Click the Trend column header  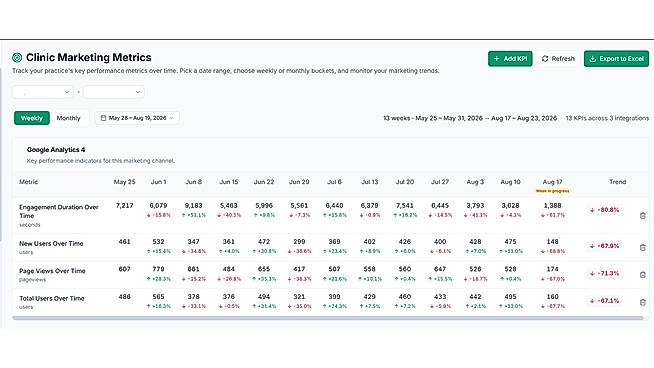tap(618, 182)
